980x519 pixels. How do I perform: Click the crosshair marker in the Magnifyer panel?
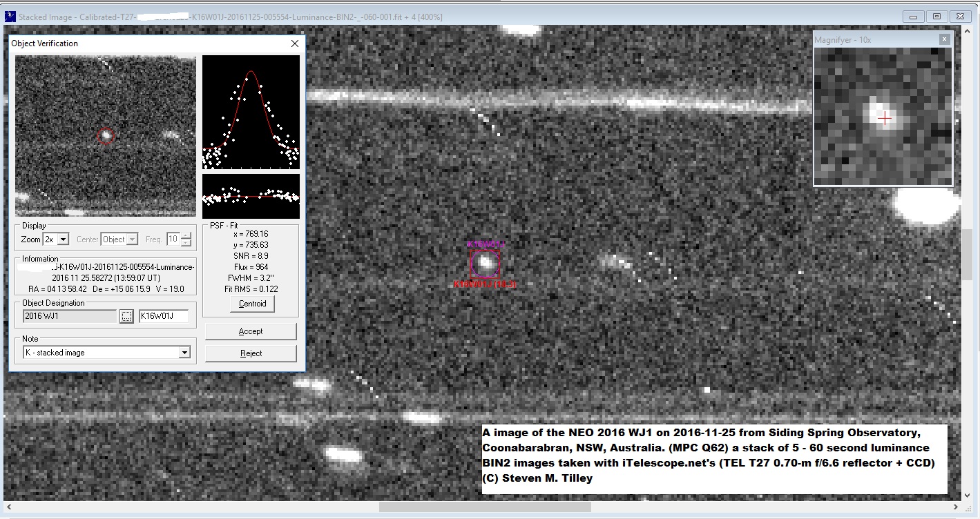(885, 119)
